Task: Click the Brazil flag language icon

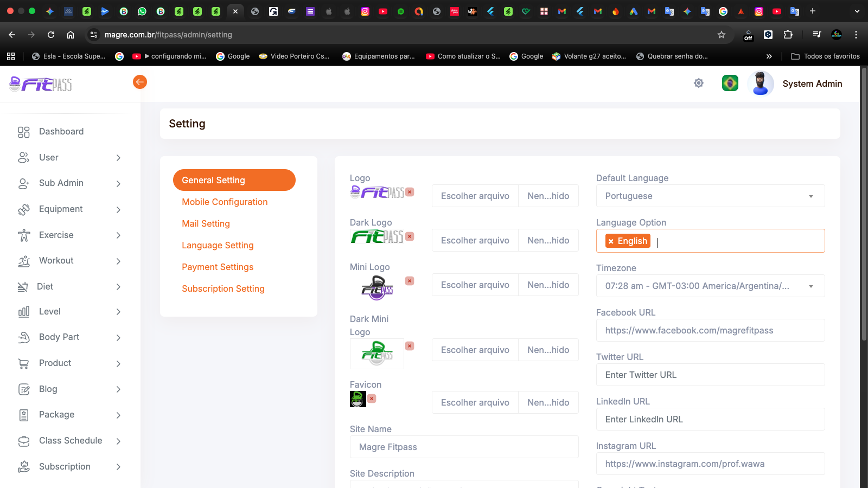Action: click(x=730, y=83)
